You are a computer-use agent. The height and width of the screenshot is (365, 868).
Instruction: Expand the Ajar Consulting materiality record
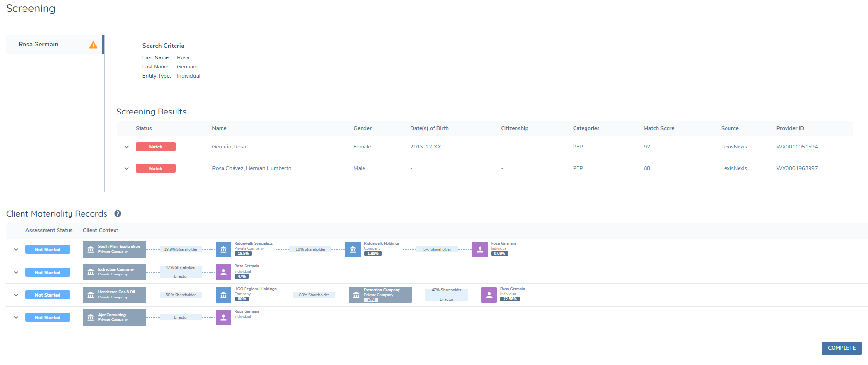tap(16, 318)
